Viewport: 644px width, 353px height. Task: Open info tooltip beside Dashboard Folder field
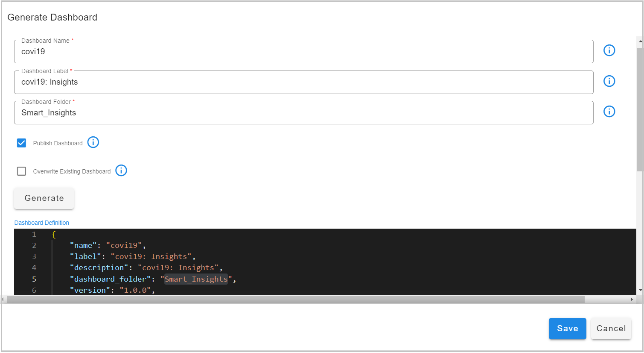tap(609, 111)
